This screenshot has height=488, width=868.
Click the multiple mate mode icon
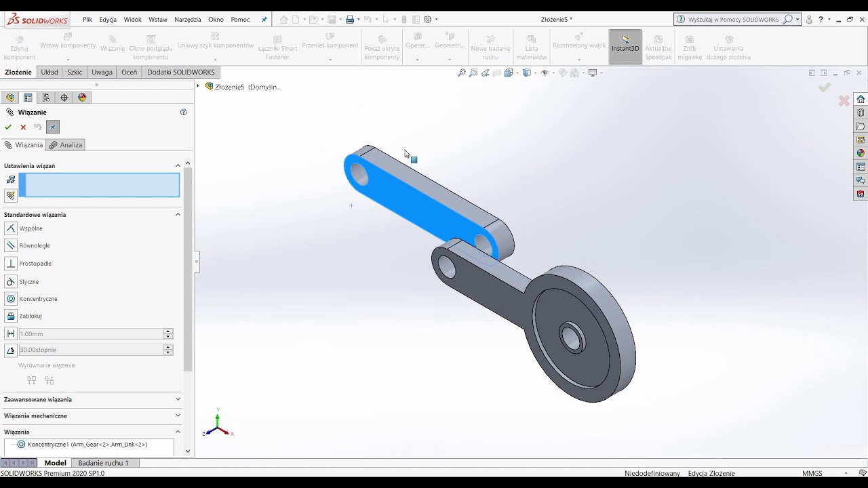11,195
